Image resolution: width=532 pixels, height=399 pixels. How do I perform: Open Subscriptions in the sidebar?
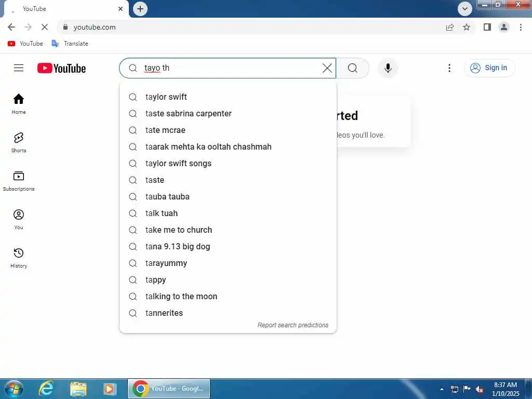click(x=19, y=181)
